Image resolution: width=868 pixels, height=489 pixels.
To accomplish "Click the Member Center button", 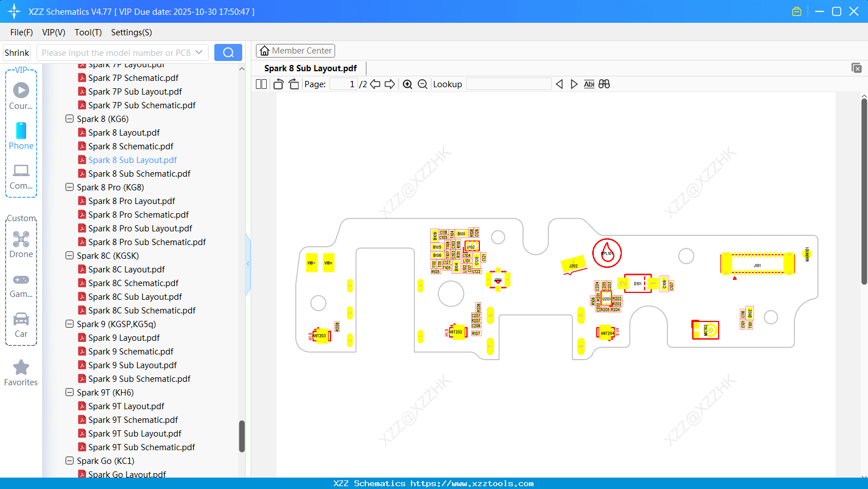I will (x=295, y=50).
